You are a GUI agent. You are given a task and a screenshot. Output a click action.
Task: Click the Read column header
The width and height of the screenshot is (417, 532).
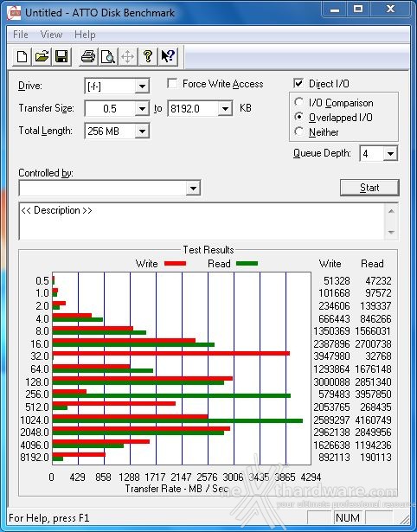click(372, 264)
